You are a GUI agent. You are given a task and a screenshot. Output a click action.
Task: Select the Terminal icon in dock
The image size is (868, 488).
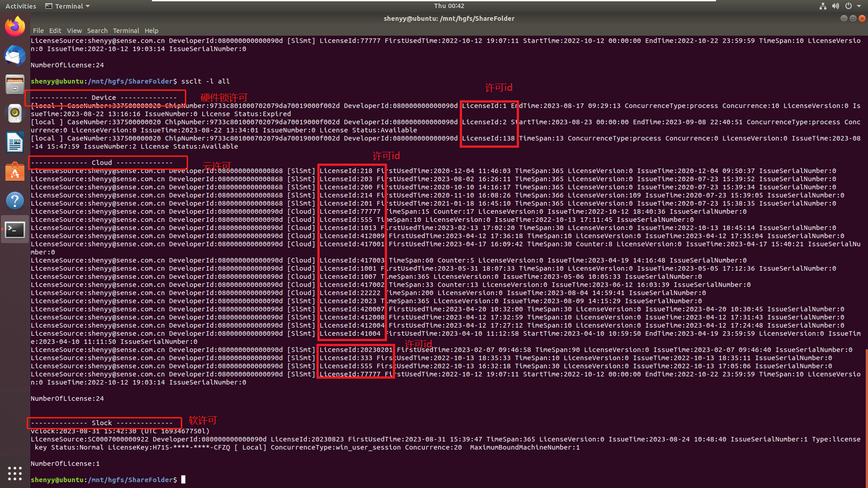[x=15, y=230]
